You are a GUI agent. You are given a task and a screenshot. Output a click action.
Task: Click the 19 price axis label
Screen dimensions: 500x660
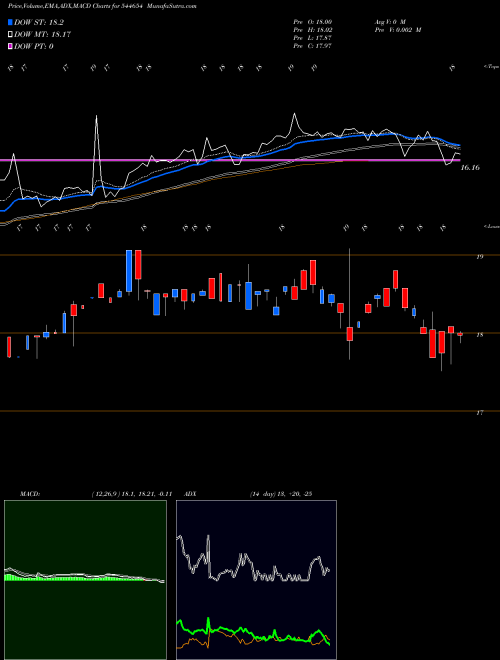tap(480, 256)
